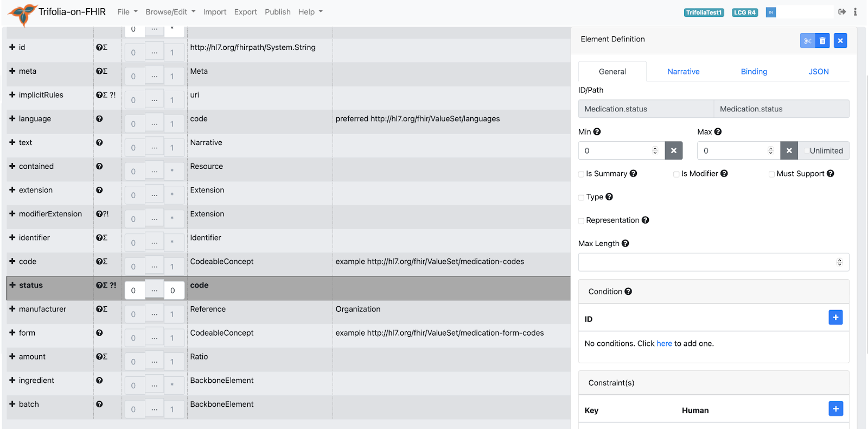Toggle the Is Modifier checkbox
Image resolution: width=868 pixels, height=429 pixels.
(676, 174)
